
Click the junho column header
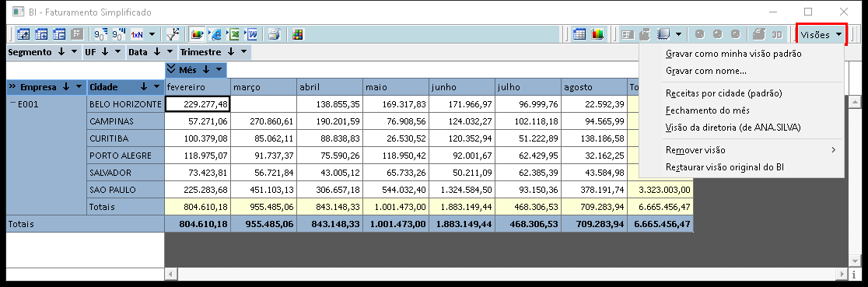pos(462,87)
